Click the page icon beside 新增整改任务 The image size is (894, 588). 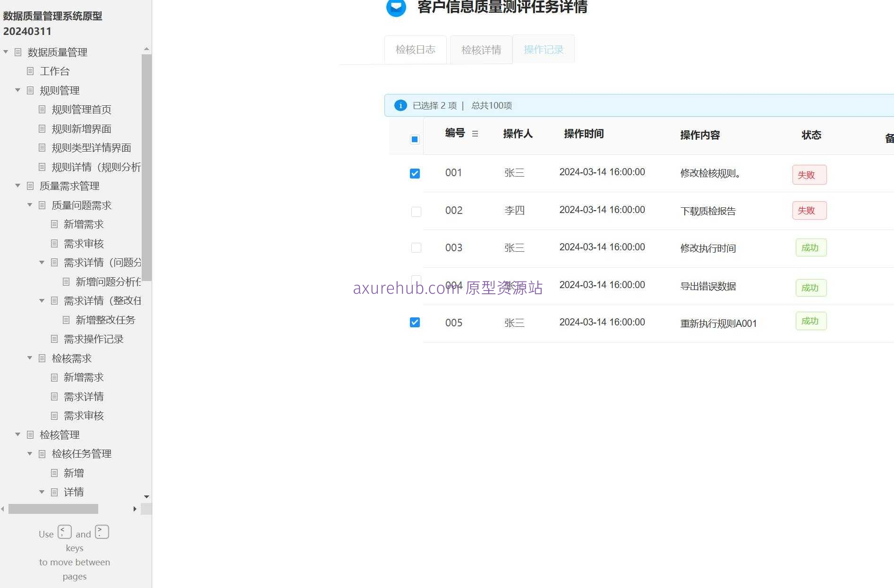tap(66, 320)
